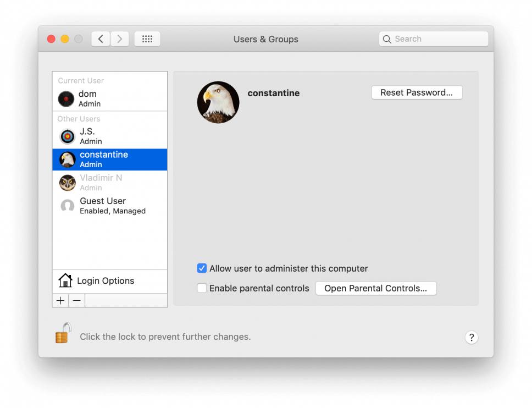
Task: Open Login Options via the house icon
Action: point(65,280)
